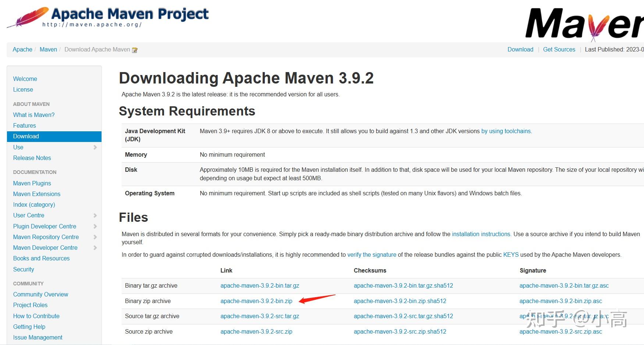
Task: Click the by using toolchains link
Action: 506,131
